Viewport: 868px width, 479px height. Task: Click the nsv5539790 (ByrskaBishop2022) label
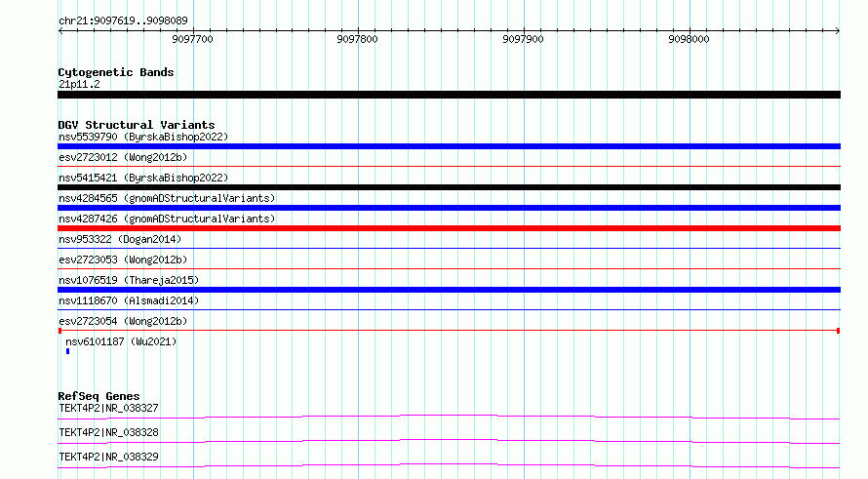pos(143,137)
